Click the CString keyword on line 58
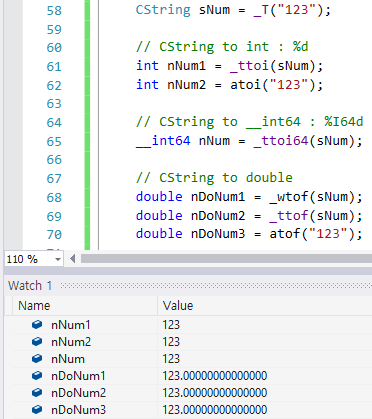Screen dimensions: 372x419 (x=163, y=10)
